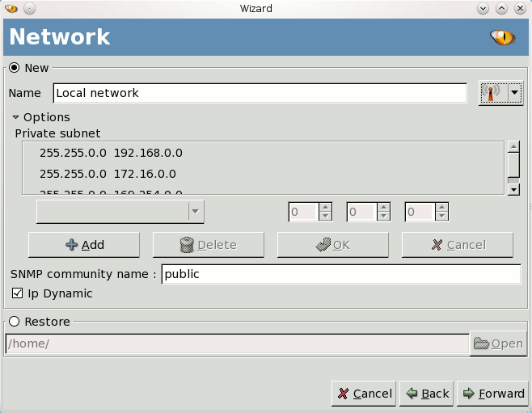Close the Wizard window
The height and width of the screenshot is (413, 532).
[520, 8]
